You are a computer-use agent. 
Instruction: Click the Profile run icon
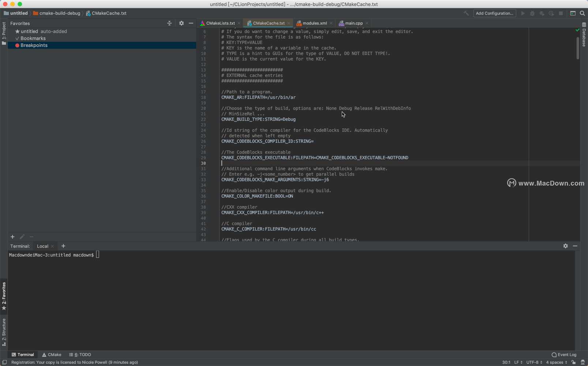coord(551,13)
